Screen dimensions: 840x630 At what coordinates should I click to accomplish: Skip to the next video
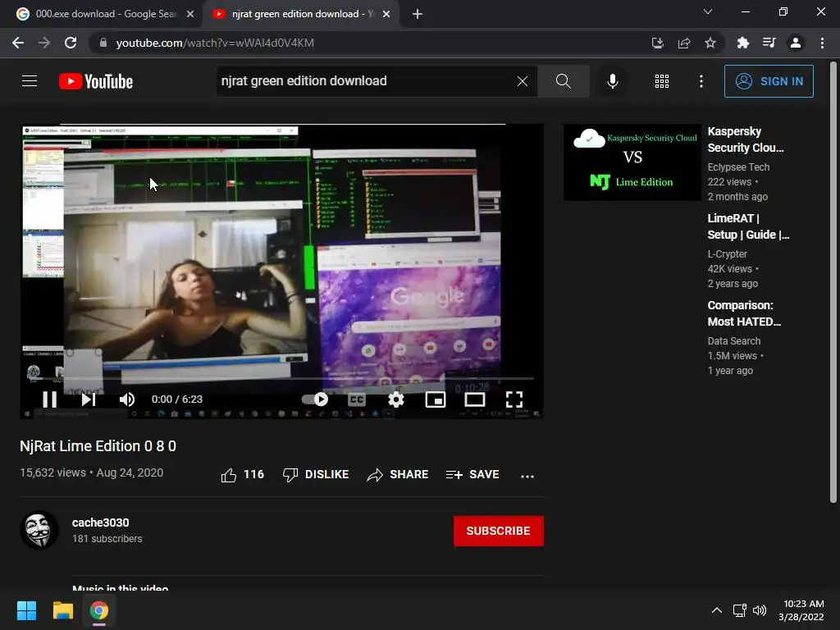click(89, 399)
